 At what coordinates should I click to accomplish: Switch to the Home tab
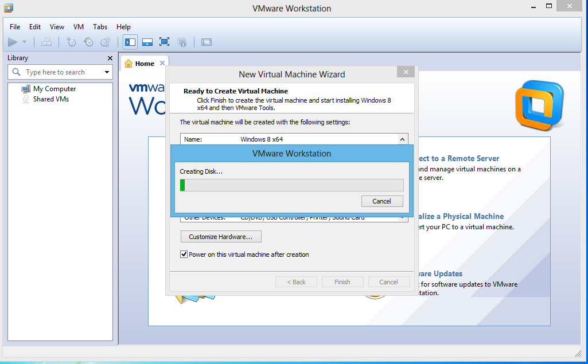pos(145,64)
